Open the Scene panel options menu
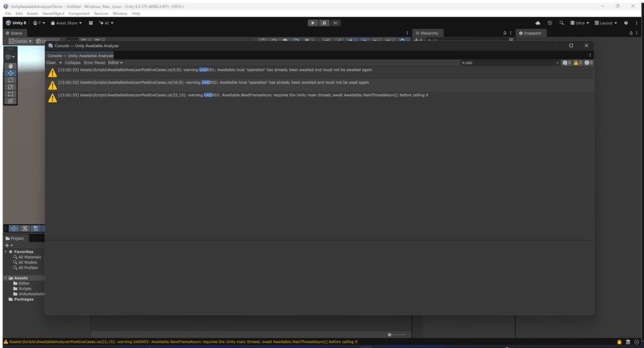Viewport: 644px width, 348px height. pyautogui.click(x=407, y=33)
